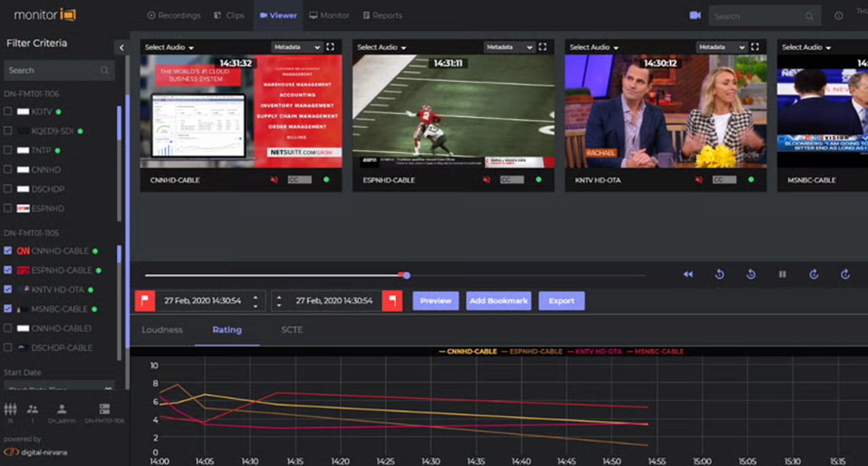Viewport: 868px width, 466px height.
Task: Open Metadata dropdown on CNNHD-CABLE player
Action: click(x=296, y=47)
